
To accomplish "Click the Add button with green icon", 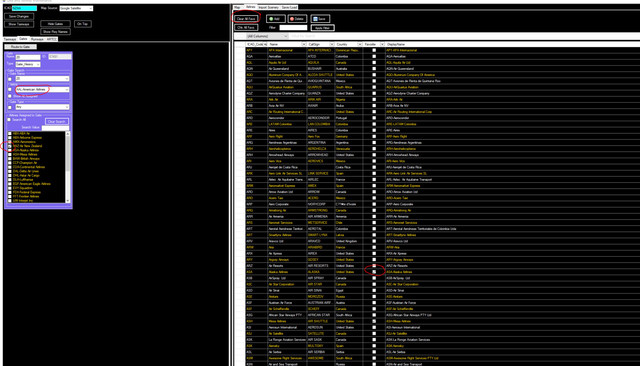I will pos(276,19).
